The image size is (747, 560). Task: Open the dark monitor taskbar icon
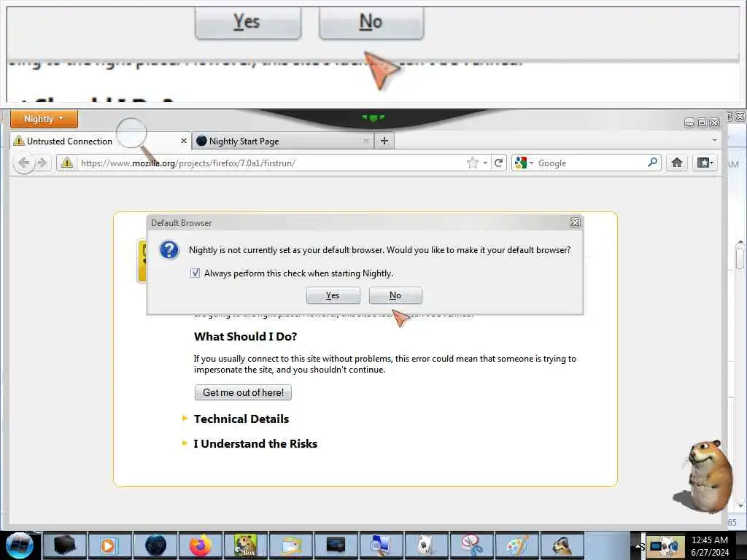336,545
